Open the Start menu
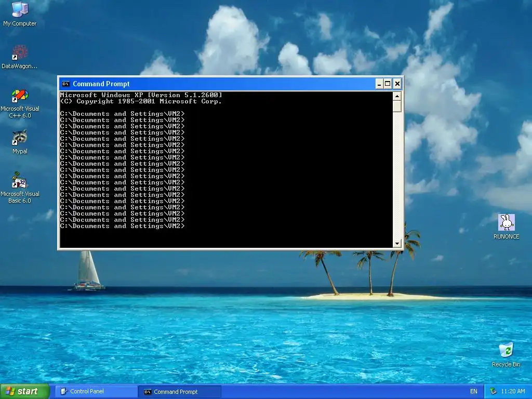Image resolution: width=532 pixels, height=399 pixels. pos(25,392)
